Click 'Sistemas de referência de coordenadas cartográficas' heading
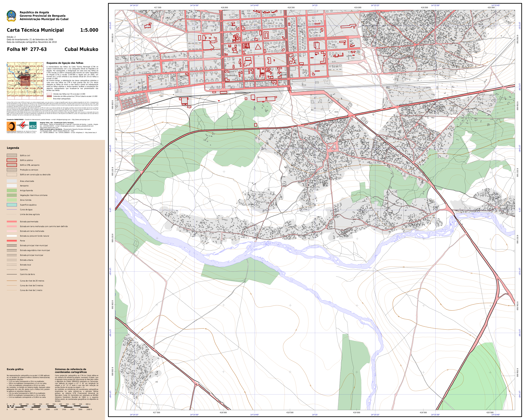Image resolution: width=525 pixels, height=420 pixels. click(x=71, y=371)
